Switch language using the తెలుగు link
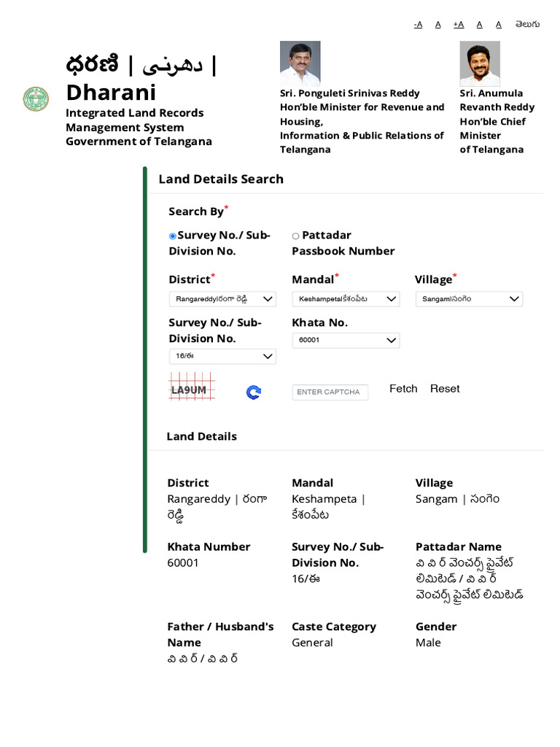Viewport: 560px width, 747px height. point(527,24)
